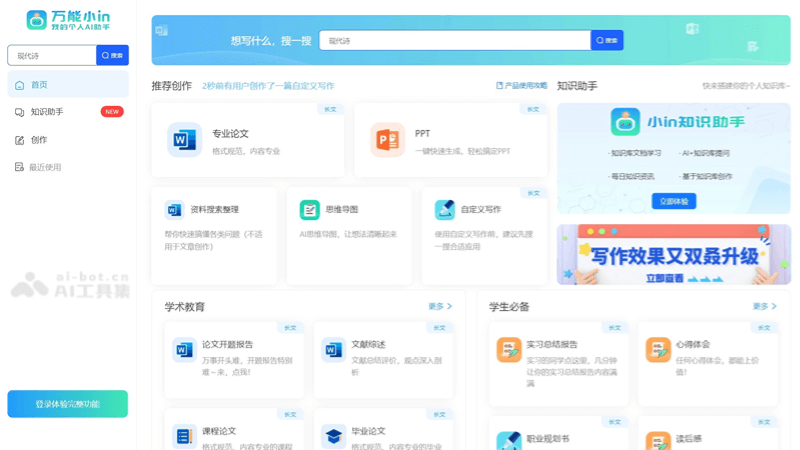The image size is (800, 450).
Task: Go to 最近使用 in sidebar
Action: click(45, 167)
